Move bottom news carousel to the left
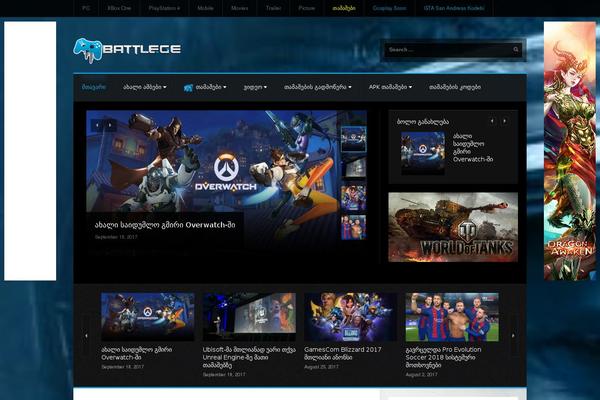This screenshot has width=600, height=400. point(86,336)
